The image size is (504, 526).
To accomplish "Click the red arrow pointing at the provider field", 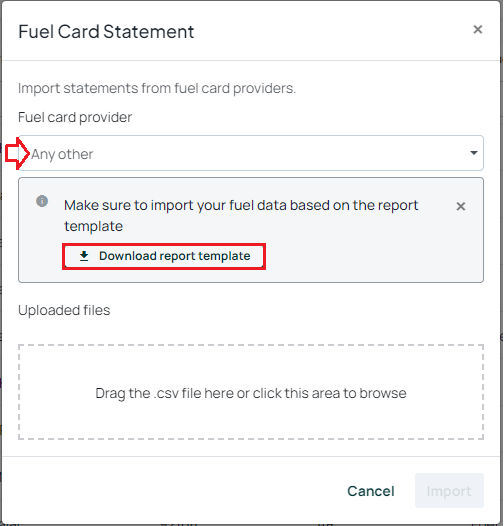I will pos(17,154).
